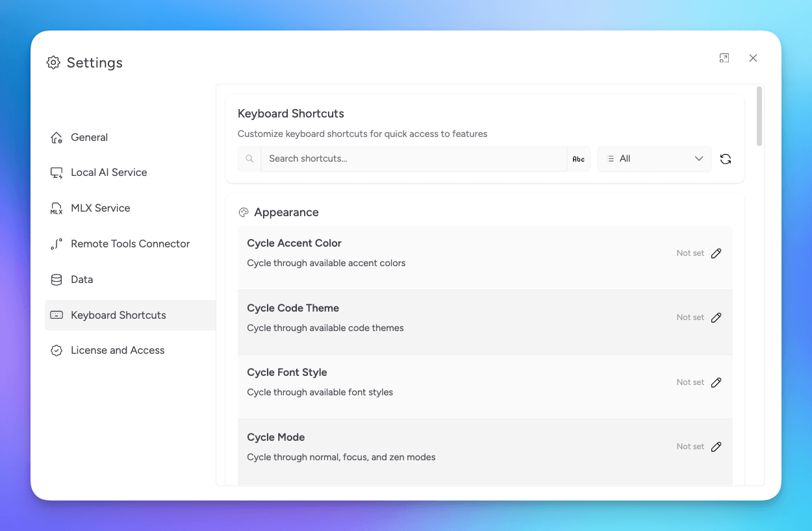Image resolution: width=812 pixels, height=531 pixels.
Task: Click the Remote Tools Connector icon
Action: click(x=57, y=243)
